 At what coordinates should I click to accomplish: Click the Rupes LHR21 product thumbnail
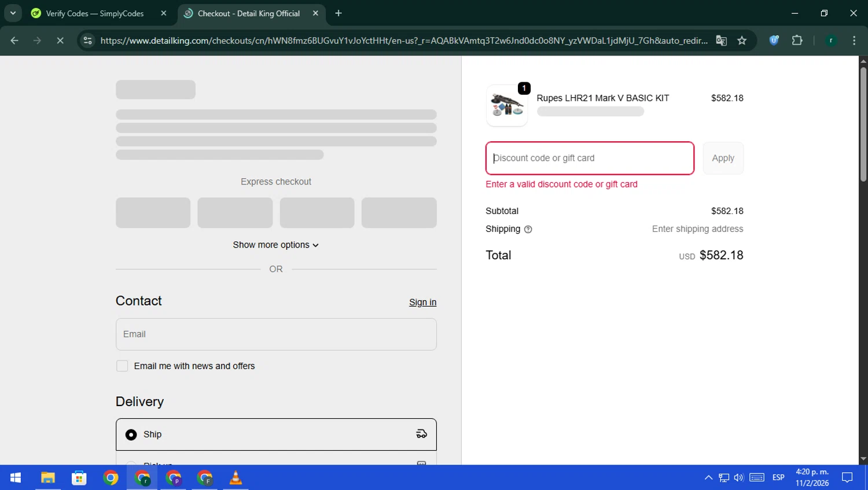point(507,105)
